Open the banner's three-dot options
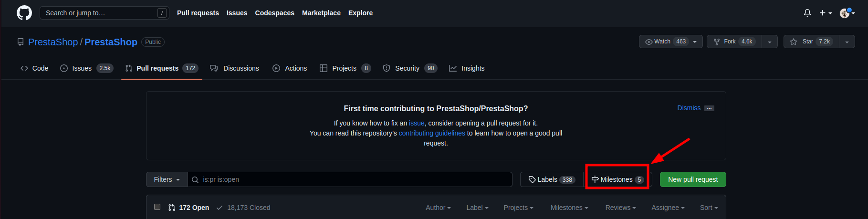The image size is (868, 219). [x=710, y=108]
